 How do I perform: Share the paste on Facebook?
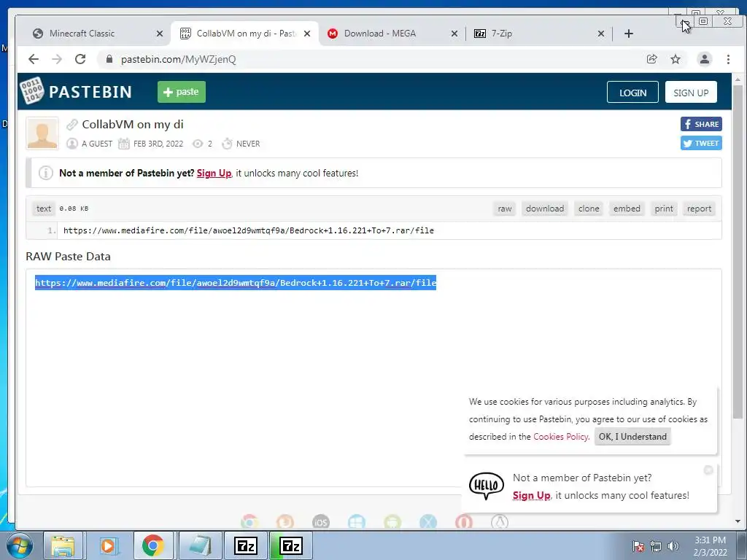click(701, 124)
